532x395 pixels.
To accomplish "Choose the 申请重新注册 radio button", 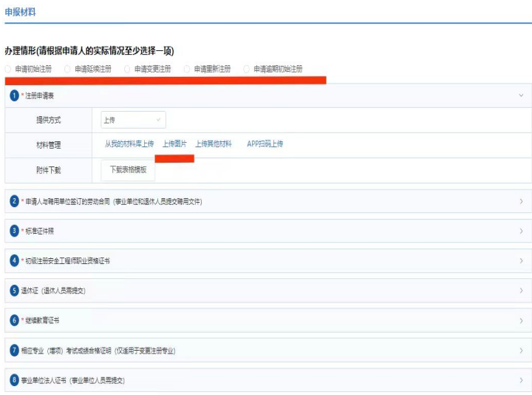I will (187, 70).
